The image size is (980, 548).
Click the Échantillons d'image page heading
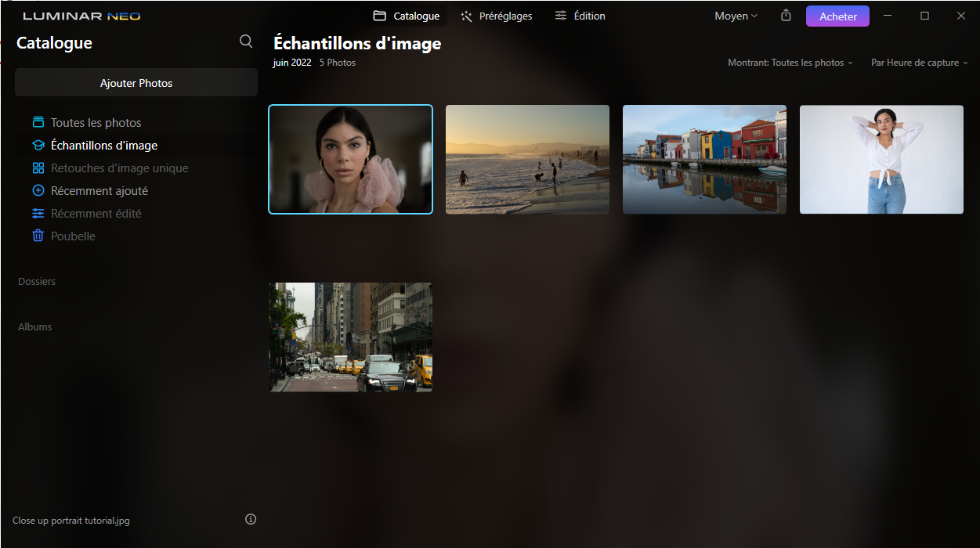357,43
